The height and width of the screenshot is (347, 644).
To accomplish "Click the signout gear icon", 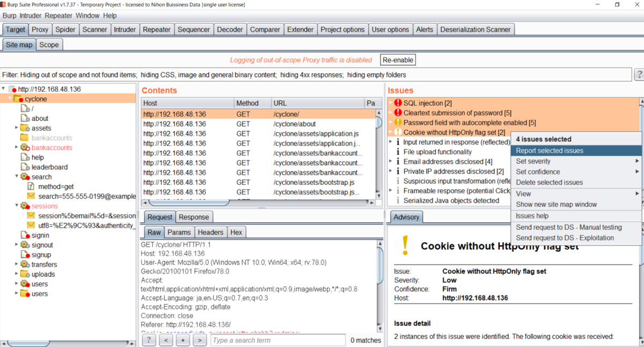I will (x=25, y=245).
